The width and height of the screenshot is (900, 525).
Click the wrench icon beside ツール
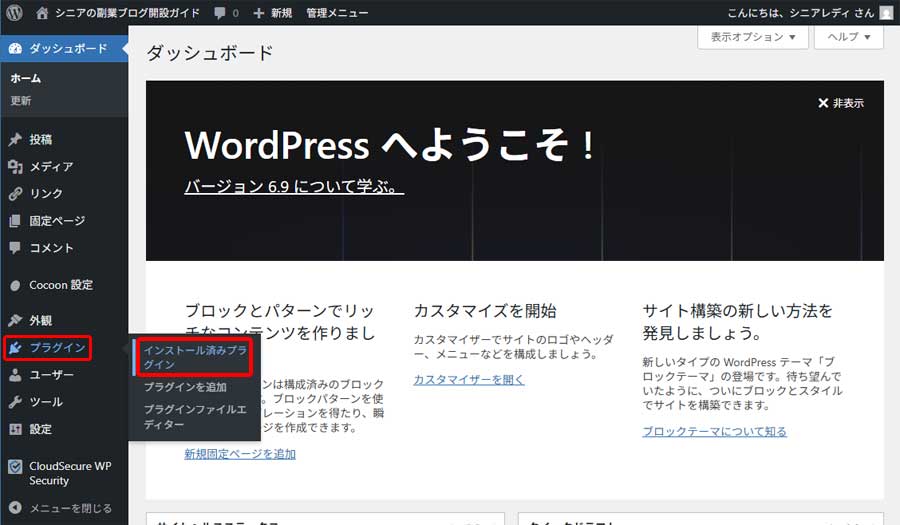pyautogui.click(x=15, y=402)
